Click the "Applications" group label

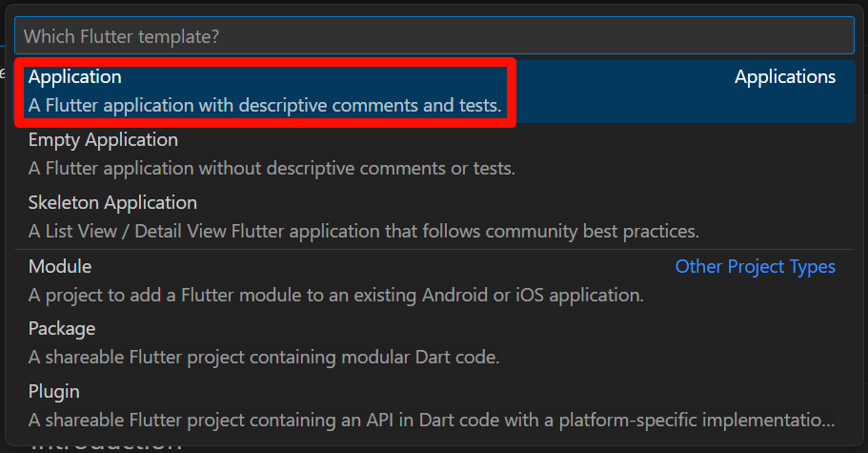coord(784,77)
